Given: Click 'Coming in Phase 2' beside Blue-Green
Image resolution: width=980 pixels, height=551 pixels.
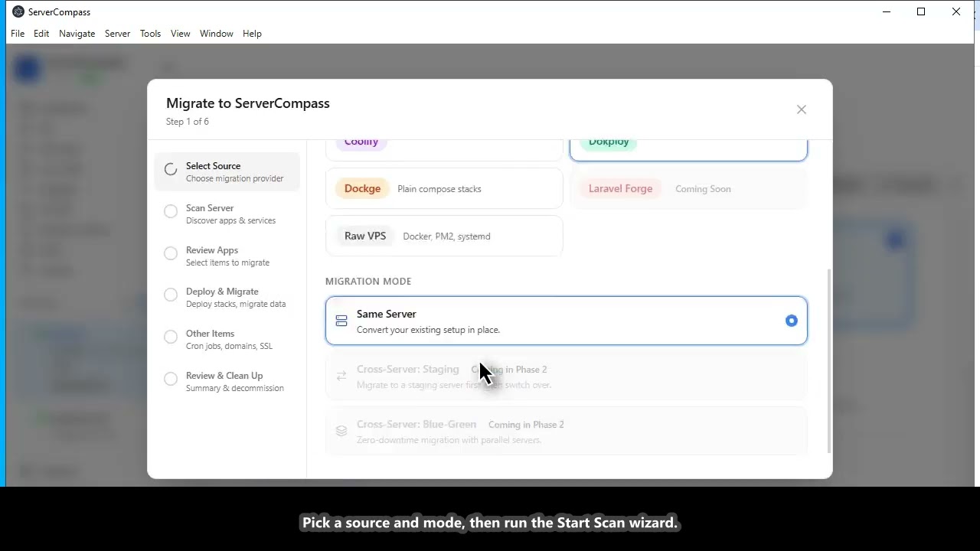Looking at the screenshot, I should 526,425.
